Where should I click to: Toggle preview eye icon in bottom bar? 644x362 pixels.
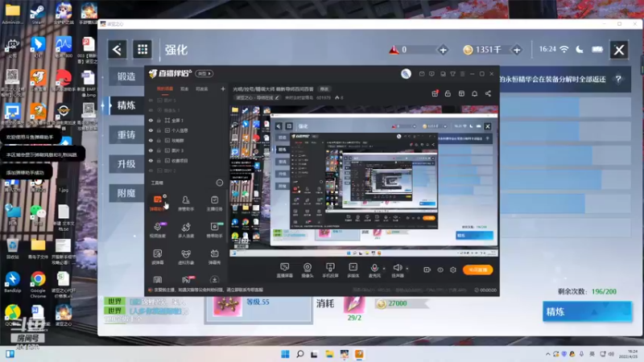point(440,269)
